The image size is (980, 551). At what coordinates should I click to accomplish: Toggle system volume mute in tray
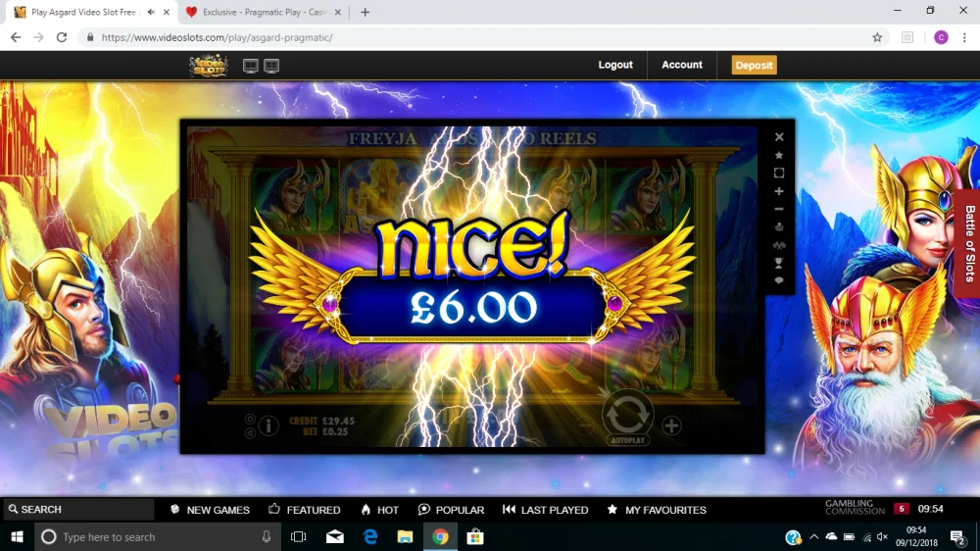(x=883, y=537)
